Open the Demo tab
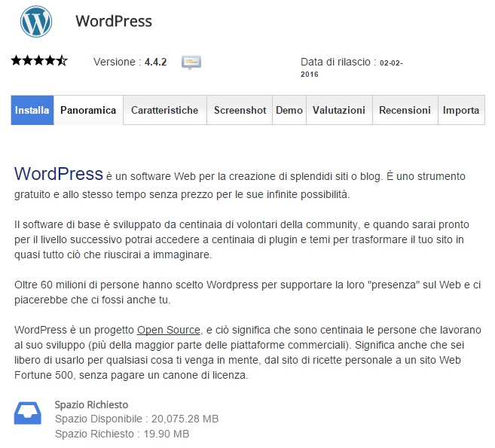Viewport: 495px width, 448px height. 289,110
